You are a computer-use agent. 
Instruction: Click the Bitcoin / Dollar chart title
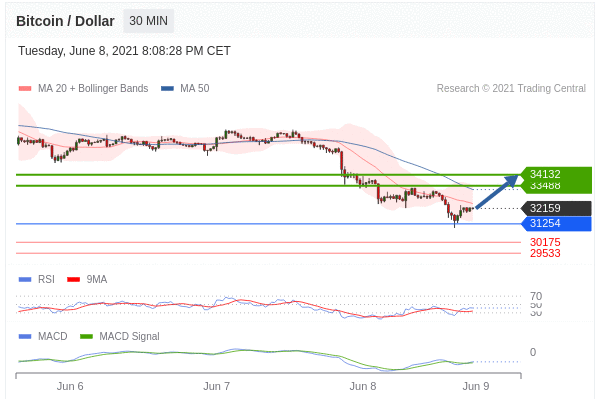(x=65, y=21)
